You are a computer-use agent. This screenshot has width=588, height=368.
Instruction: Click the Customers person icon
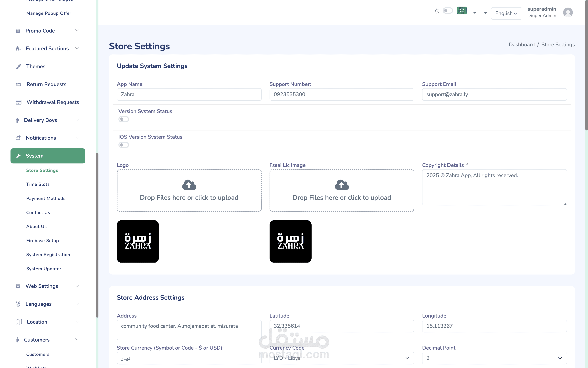click(x=17, y=340)
